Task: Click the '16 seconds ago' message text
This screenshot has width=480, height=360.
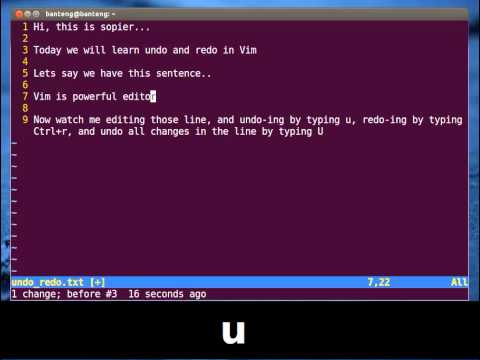Action: [167, 294]
